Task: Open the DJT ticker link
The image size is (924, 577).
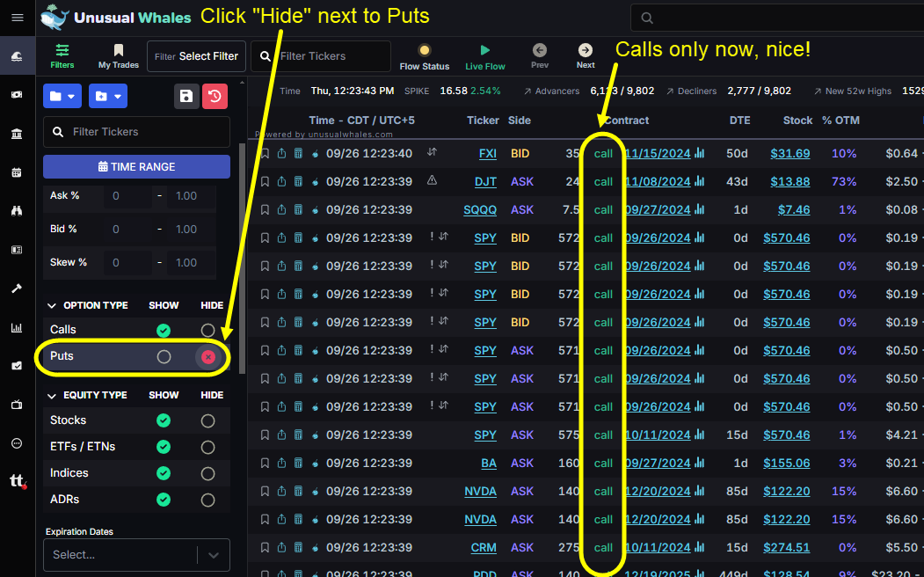Action: tap(485, 182)
